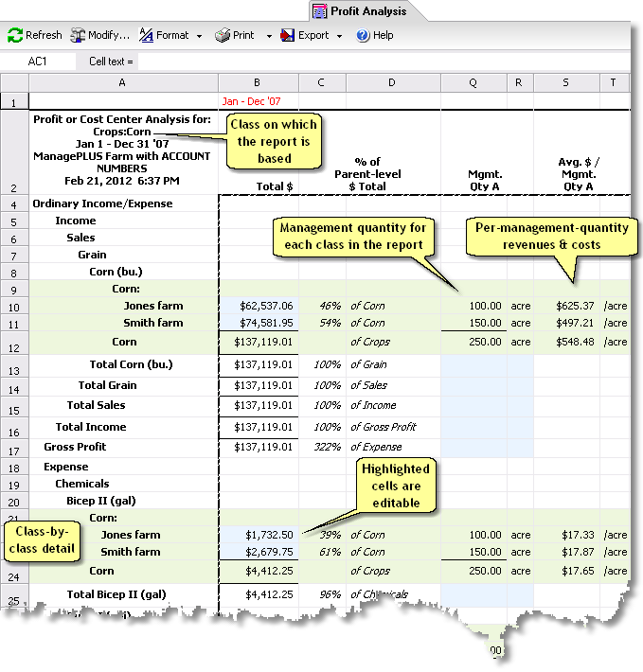The image size is (643, 672).
Task: Select row 17 Gross Profit header
Action: tap(14, 447)
